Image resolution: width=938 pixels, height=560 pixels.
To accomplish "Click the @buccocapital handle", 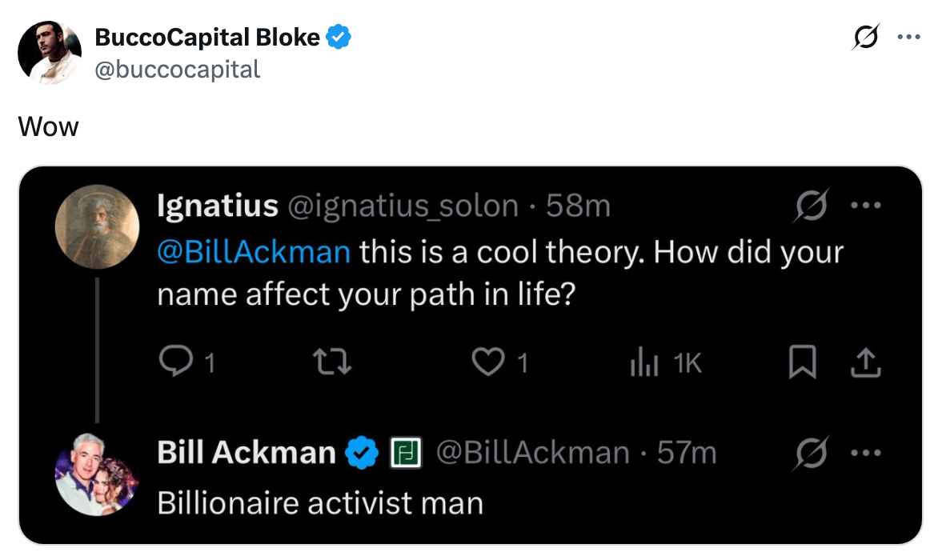I will click(178, 70).
